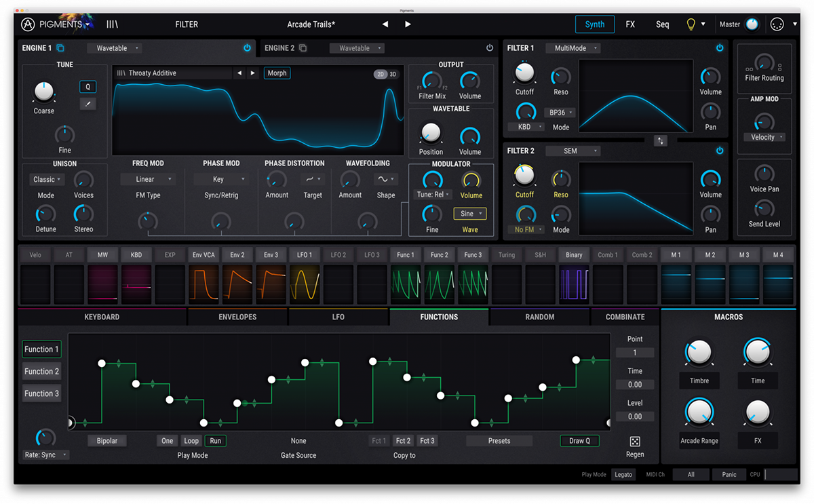814x504 pixels.
Task: Switch wavetable view to 2D
Action: coord(381,74)
